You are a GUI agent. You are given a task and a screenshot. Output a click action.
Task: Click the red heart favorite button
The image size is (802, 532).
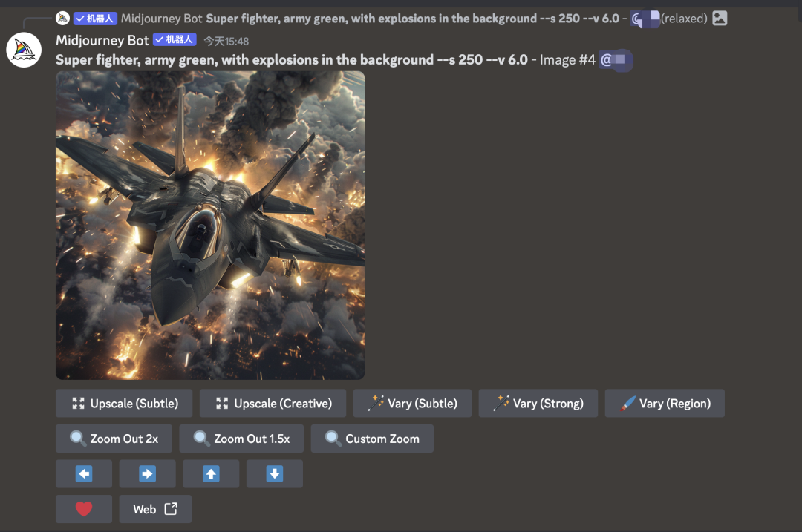pos(84,509)
